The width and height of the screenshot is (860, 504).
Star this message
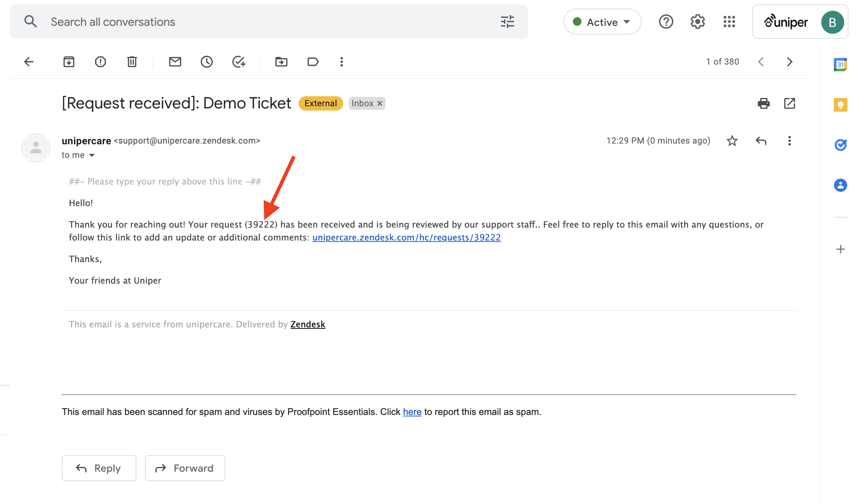point(732,141)
